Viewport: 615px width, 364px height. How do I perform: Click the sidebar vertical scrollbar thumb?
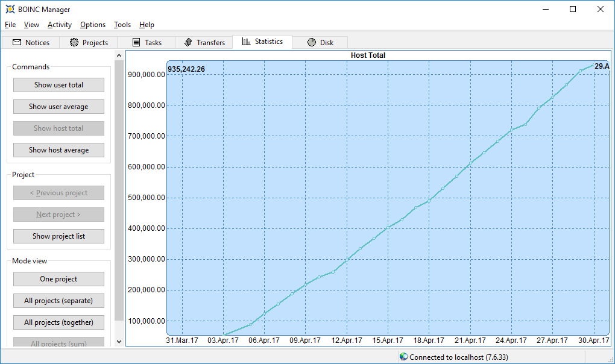(119, 191)
